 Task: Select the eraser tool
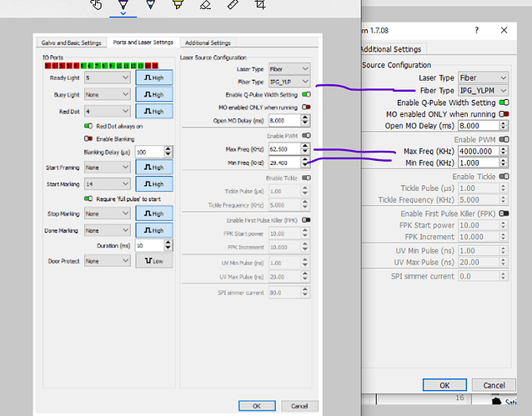point(205,5)
